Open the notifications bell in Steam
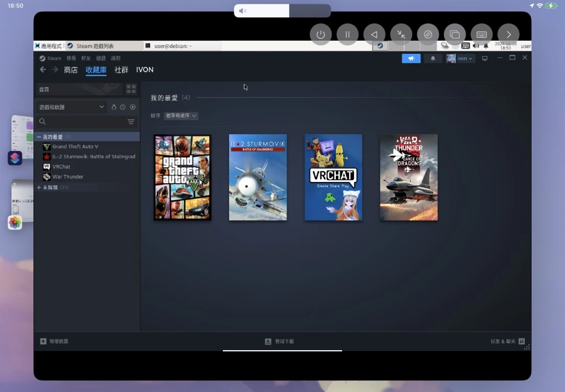 (x=433, y=59)
